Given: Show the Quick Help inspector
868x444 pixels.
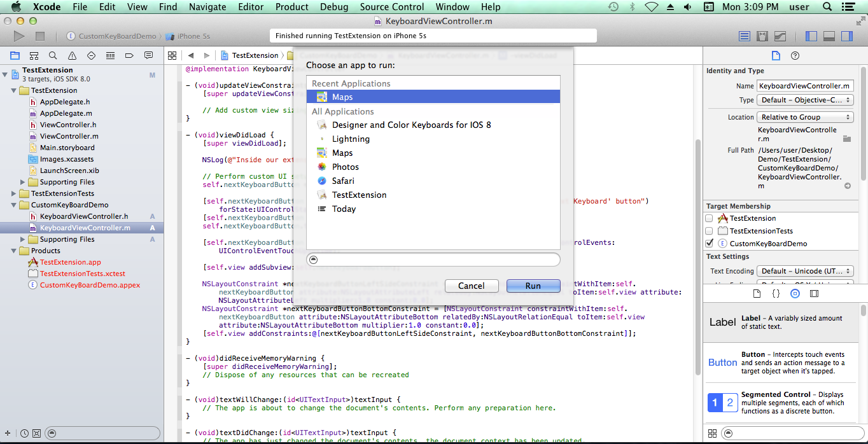Looking at the screenshot, I should point(795,55).
